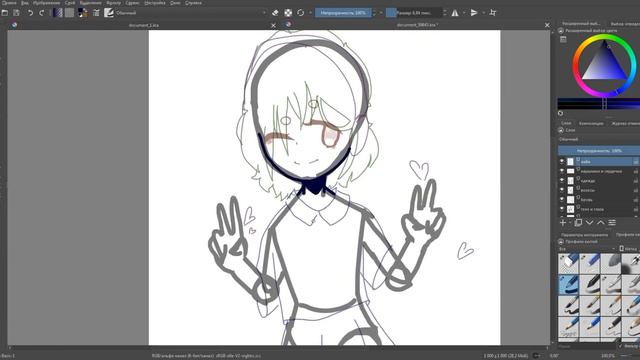Open the toolbar blending mode dropdown 'Обычный'
Viewport: 640px width, 360px height.
click(x=190, y=13)
